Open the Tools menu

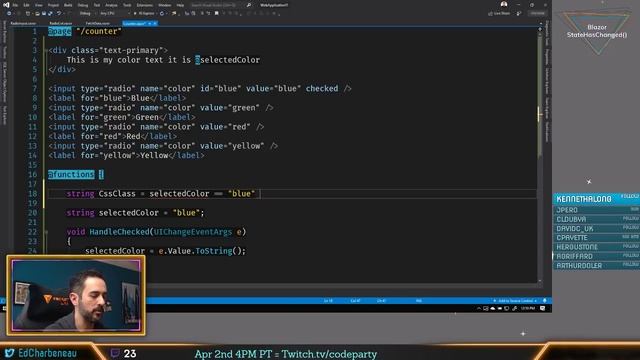(127, 5)
